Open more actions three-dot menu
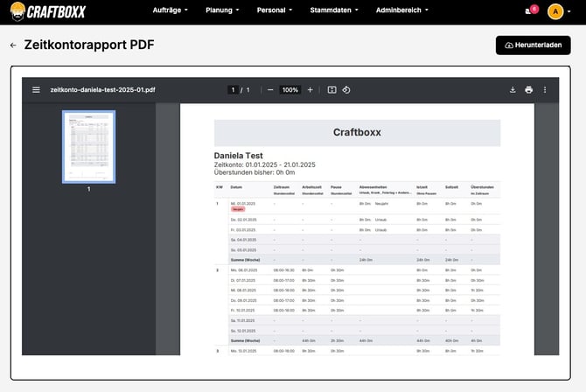 click(545, 90)
